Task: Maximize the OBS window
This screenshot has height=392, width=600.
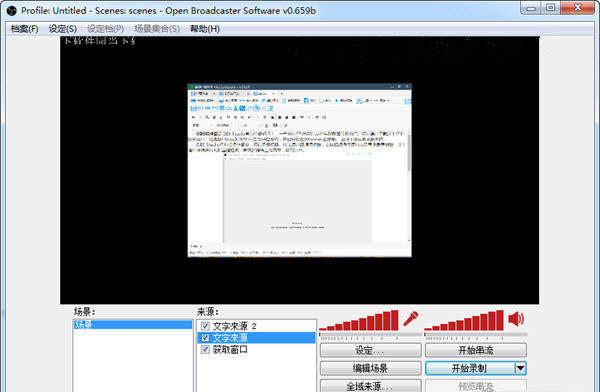Action: (x=551, y=8)
